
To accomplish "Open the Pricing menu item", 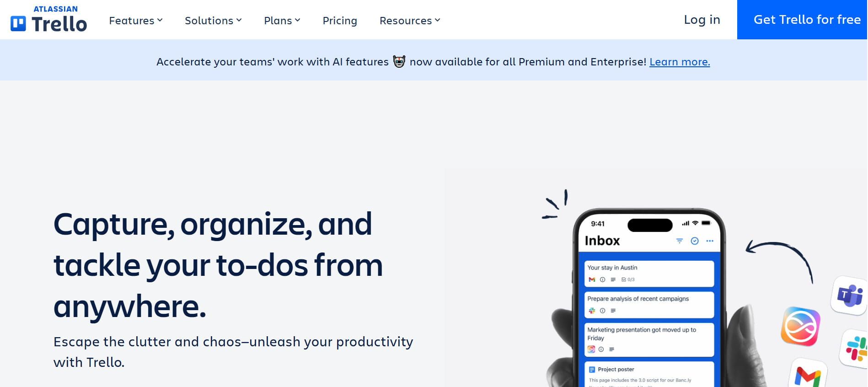I will [339, 20].
